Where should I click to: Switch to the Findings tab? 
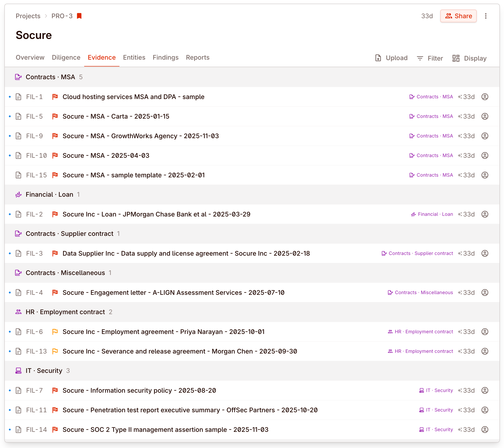(x=165, y=58)
